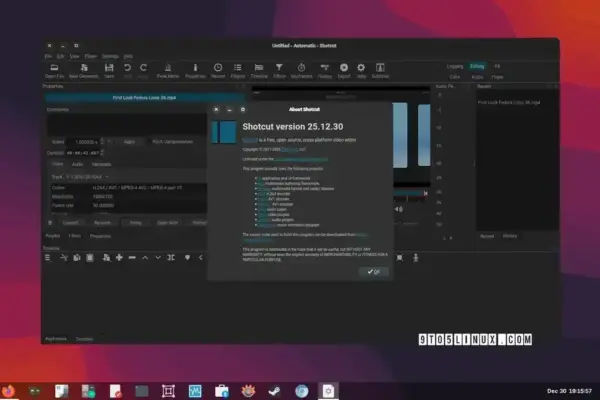Viewport: 600px width, 400px height.
Task: Click the Undo arrow in toolbar
Action: click(x=127, y=68)
